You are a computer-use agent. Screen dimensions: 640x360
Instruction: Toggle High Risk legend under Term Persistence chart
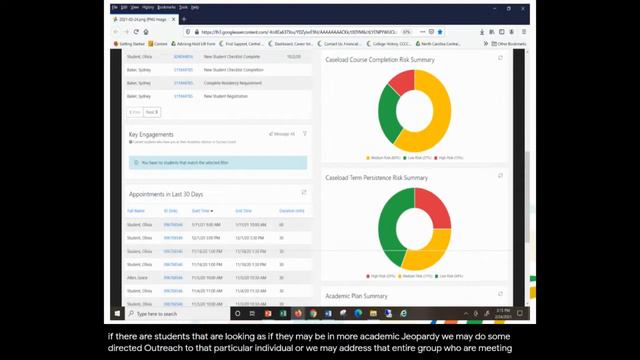[x=381, y=276]
